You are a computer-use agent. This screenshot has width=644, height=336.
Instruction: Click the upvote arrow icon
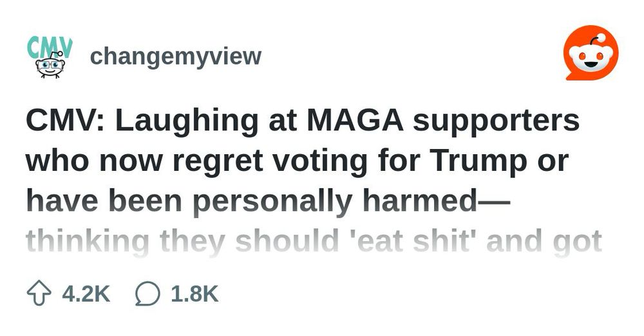coord(38,294)
